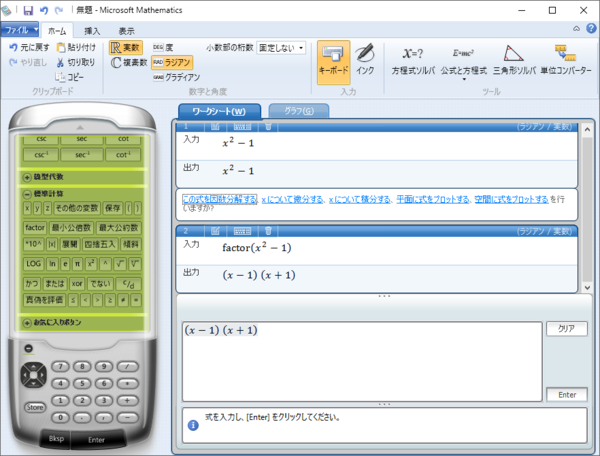600x456 pixels.
Task: Click the 最大公約数 key
Action: 119,228
